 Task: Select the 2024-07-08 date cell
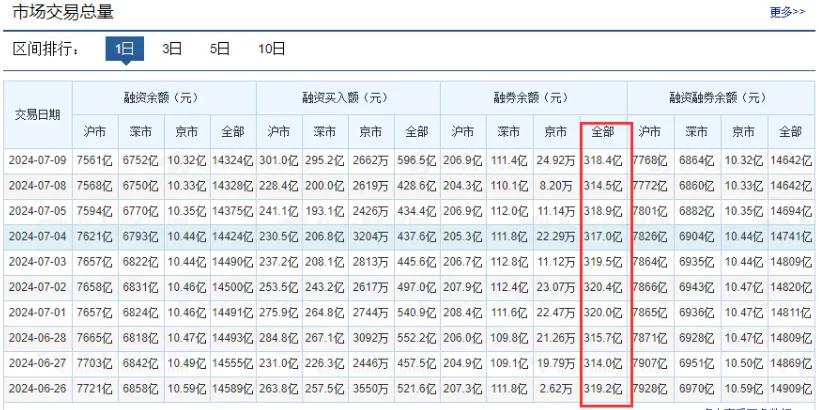coord(38,186)
